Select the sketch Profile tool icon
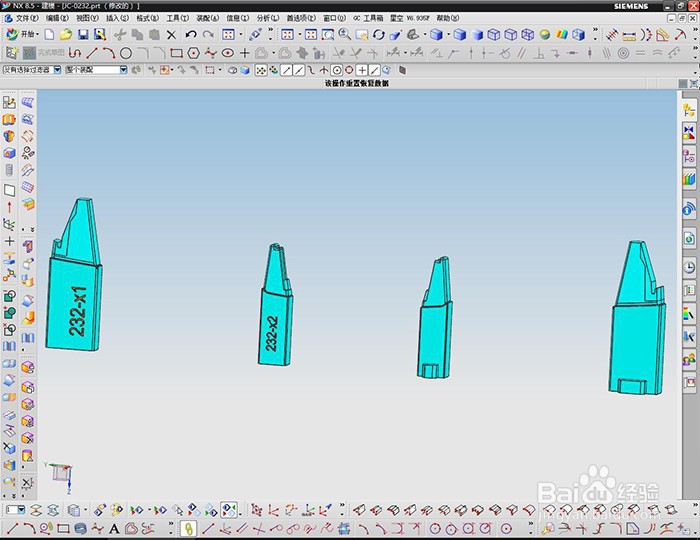Screen dimensions: 700x540 tap(75, 54)
